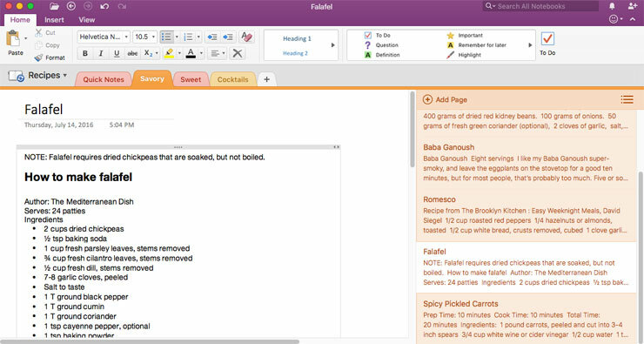Apply the black font color
Screen dimensions: 644x344
coord(191,53)
